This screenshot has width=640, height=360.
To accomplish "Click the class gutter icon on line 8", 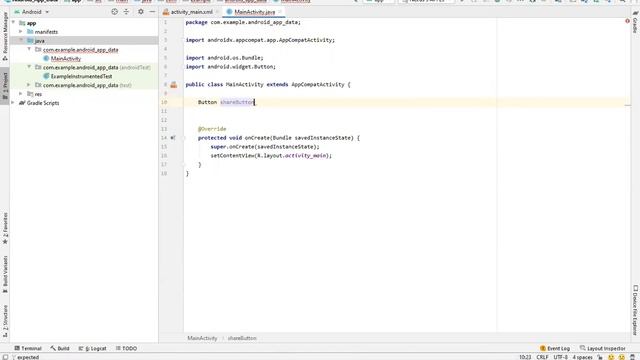I will (173, 84).
